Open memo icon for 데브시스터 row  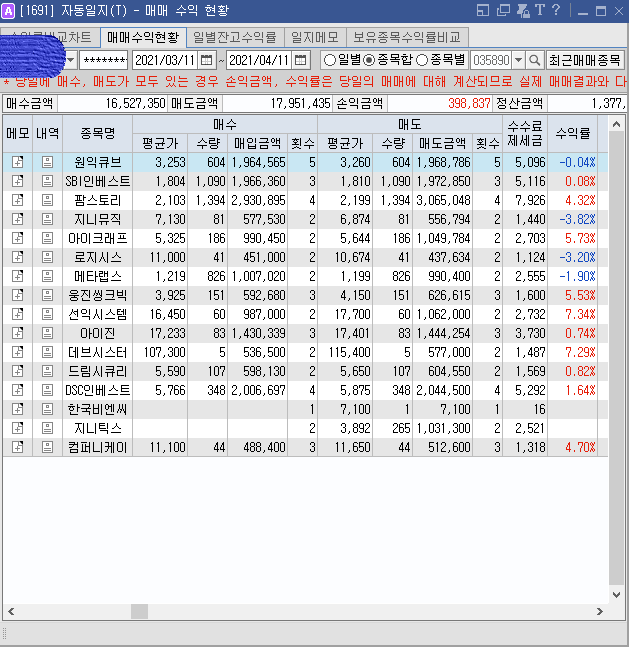point(17,352)
